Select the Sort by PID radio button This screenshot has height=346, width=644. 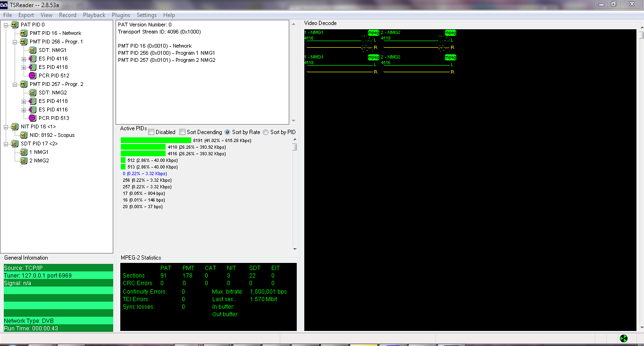(266, 132)
